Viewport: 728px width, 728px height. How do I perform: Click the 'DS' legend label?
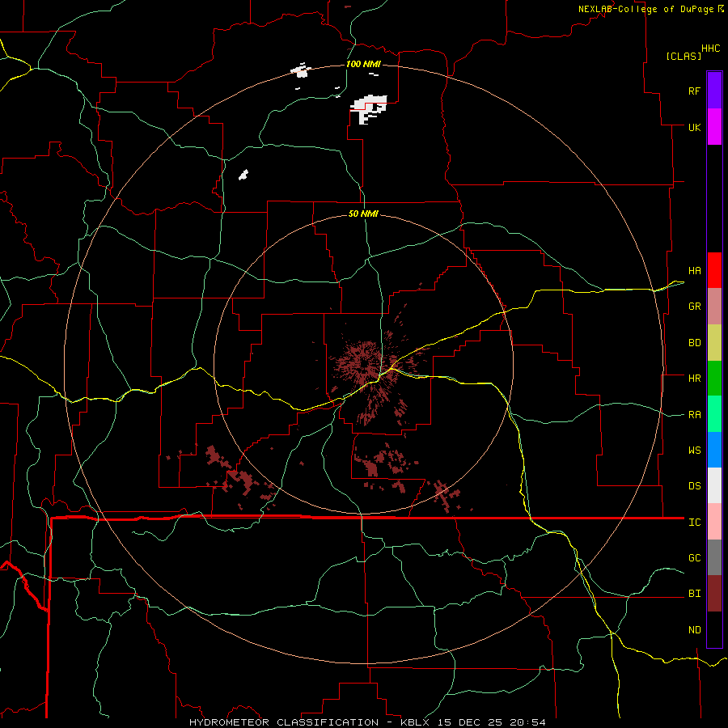click(x=694, y=486)
